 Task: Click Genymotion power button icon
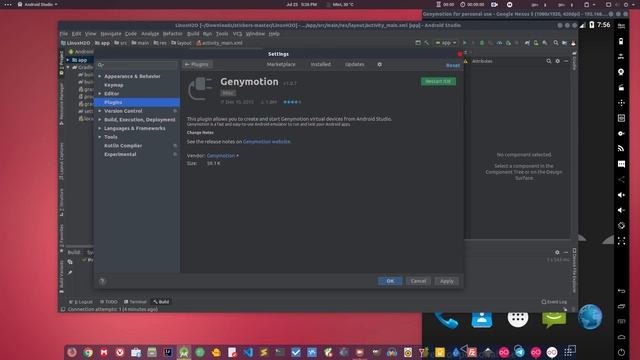click(x=621, y=352)
